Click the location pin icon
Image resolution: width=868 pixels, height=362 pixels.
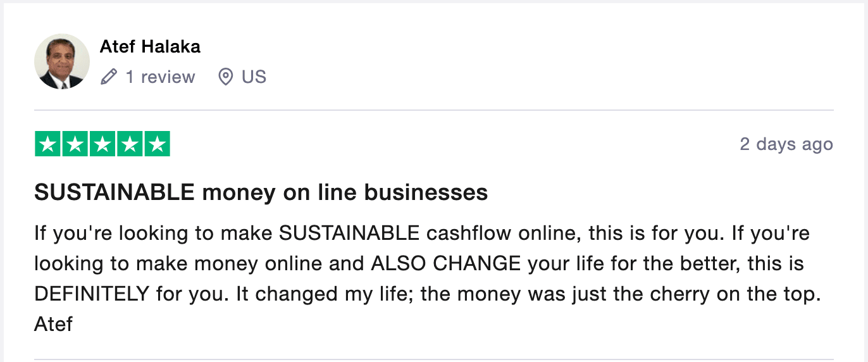click(225, 77)
